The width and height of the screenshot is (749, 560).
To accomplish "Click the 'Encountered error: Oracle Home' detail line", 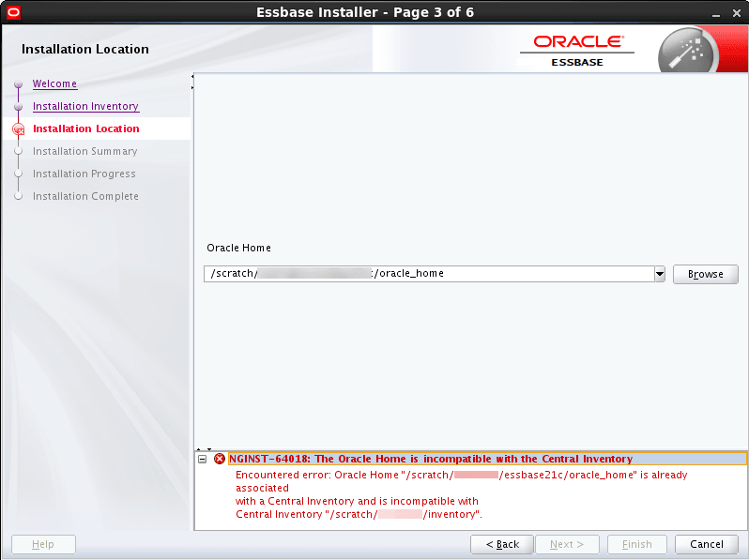I will 462,475.
